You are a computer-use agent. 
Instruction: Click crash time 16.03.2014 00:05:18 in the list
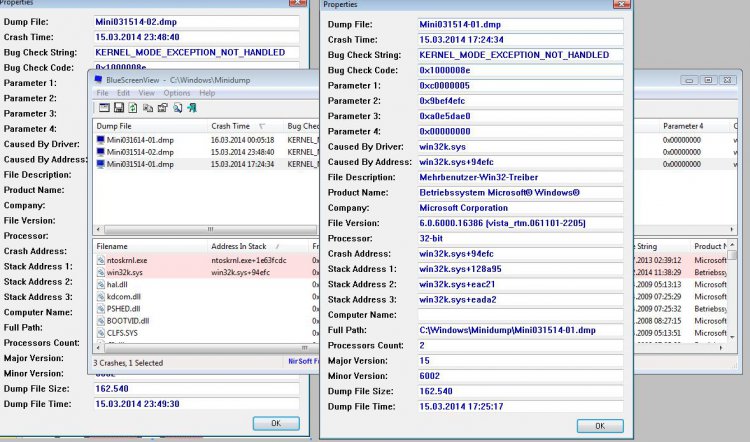pyautogui.click(x=243, y=140)
